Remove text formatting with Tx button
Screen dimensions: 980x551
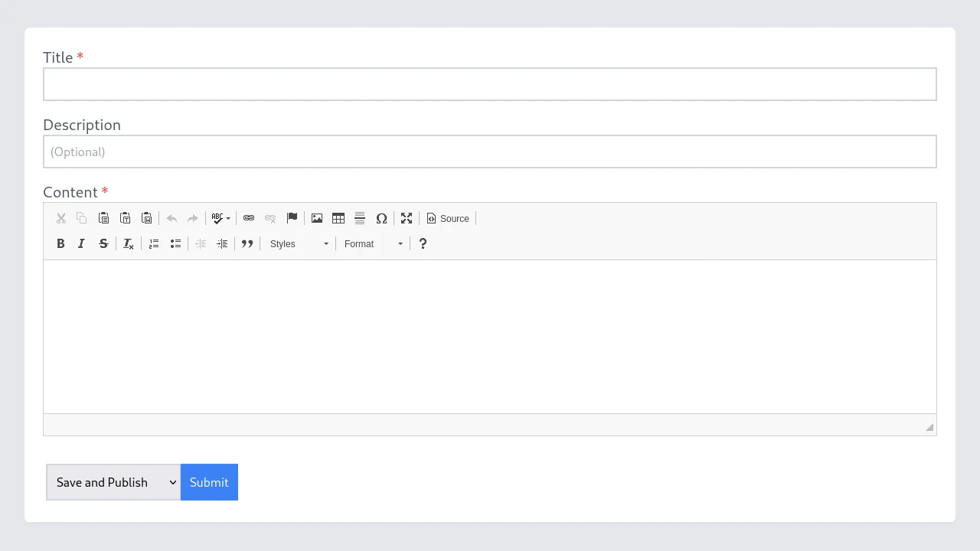tap(128, 243)
